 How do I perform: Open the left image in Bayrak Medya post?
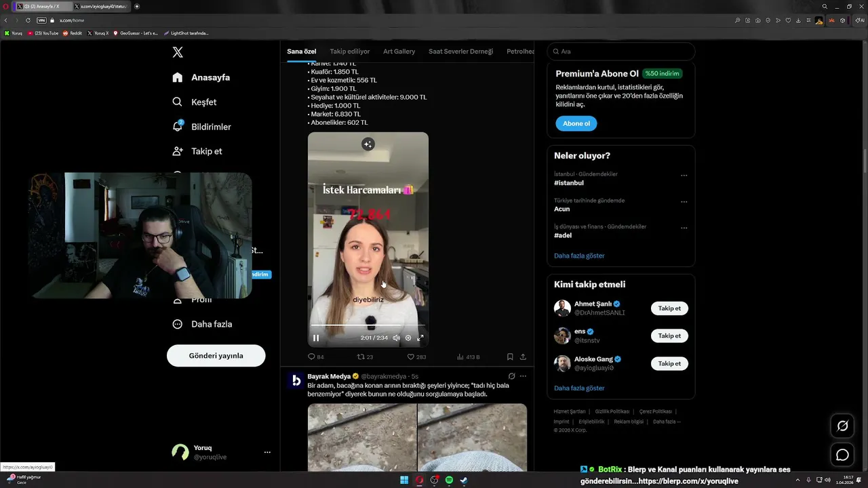pyautogui.click(x=362, y=437)
